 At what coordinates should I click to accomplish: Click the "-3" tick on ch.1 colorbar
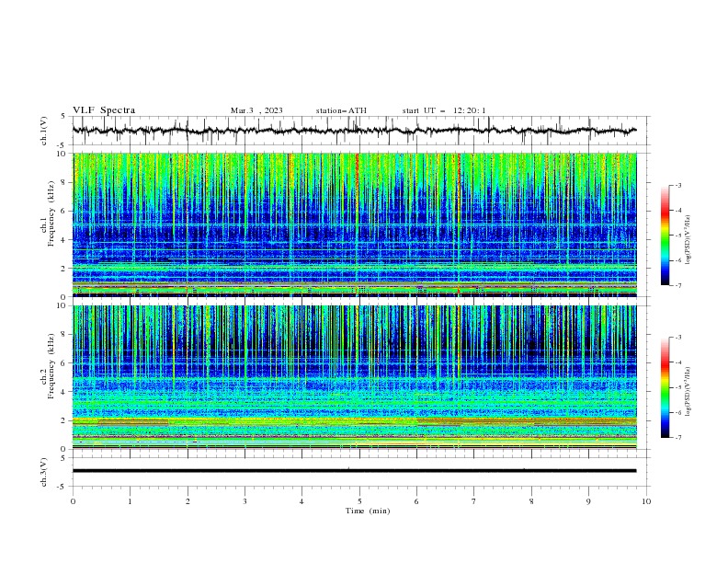(677, 185)
